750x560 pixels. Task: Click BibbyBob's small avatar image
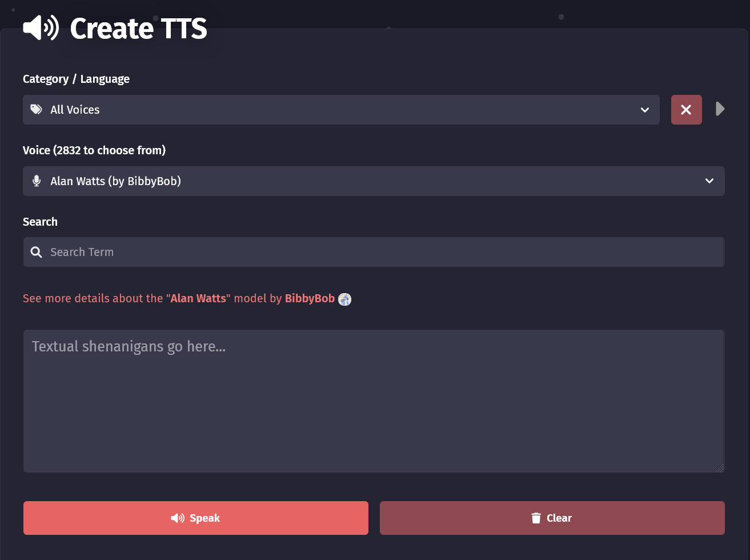coord(344,299)
